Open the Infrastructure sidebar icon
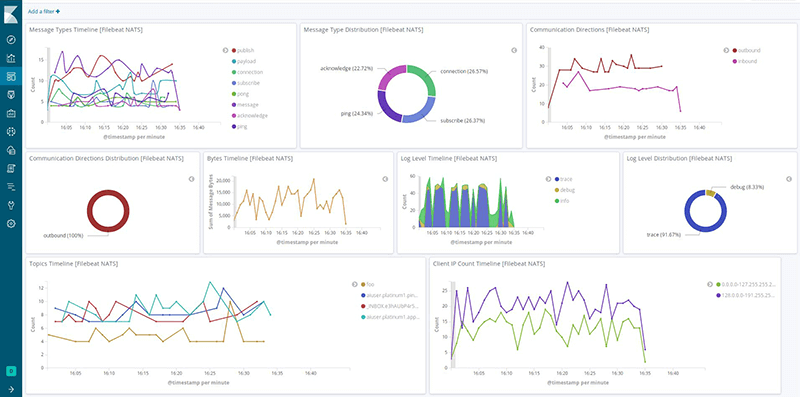The width and height of the screenshot is (800, 397). click(11, 150)
